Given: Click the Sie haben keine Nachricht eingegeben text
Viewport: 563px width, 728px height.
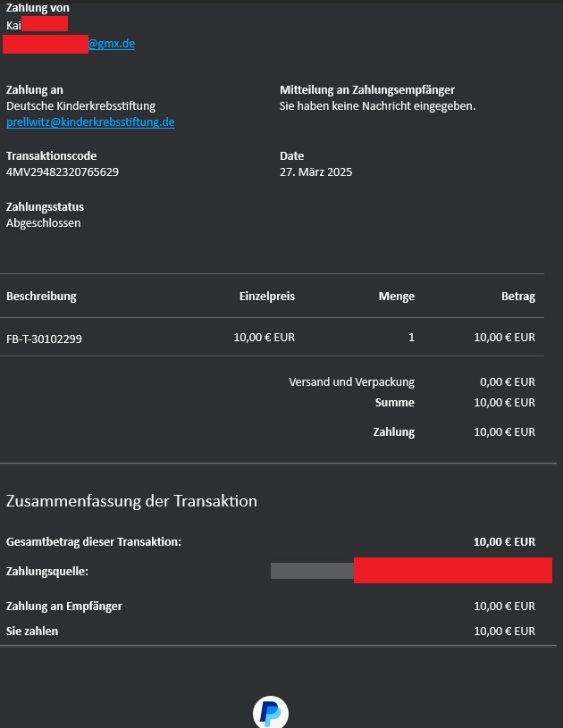Looking at the screenshot, I should pyautogui.click(x=377, y=106).
